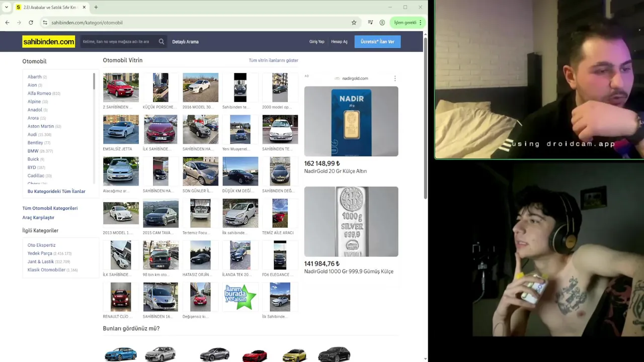Click the category list scrollbar
644x362 pixels.
point(94,81)
